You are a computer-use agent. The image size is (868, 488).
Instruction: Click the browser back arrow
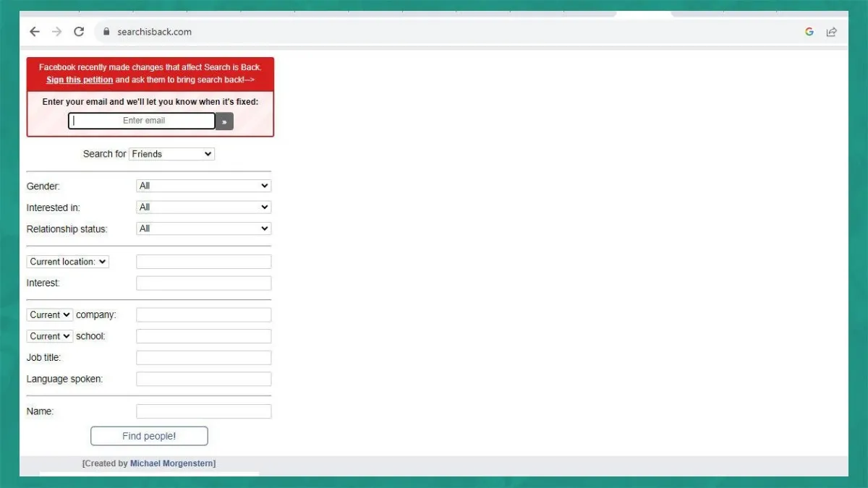click(34, 32)
